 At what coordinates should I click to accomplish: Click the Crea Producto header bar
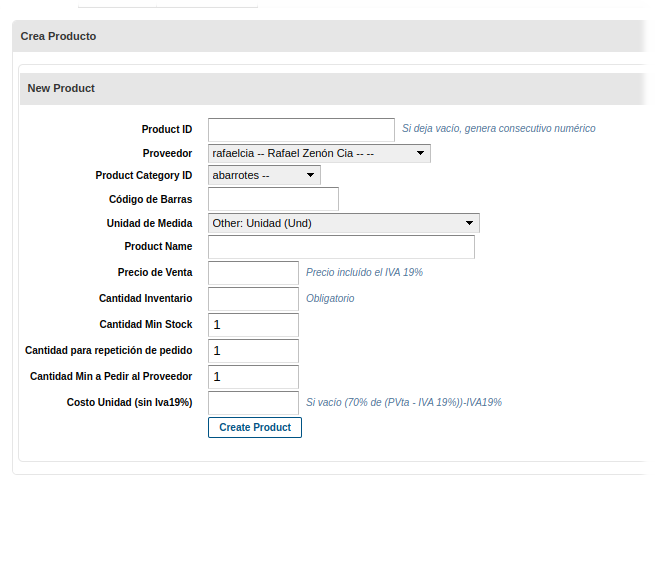point(58,36)
